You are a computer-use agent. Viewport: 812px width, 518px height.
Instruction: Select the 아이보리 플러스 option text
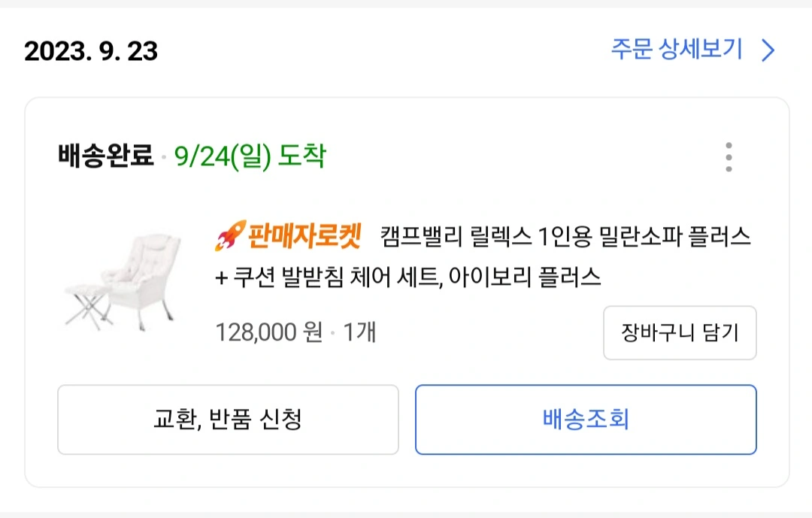click(528, 277)
